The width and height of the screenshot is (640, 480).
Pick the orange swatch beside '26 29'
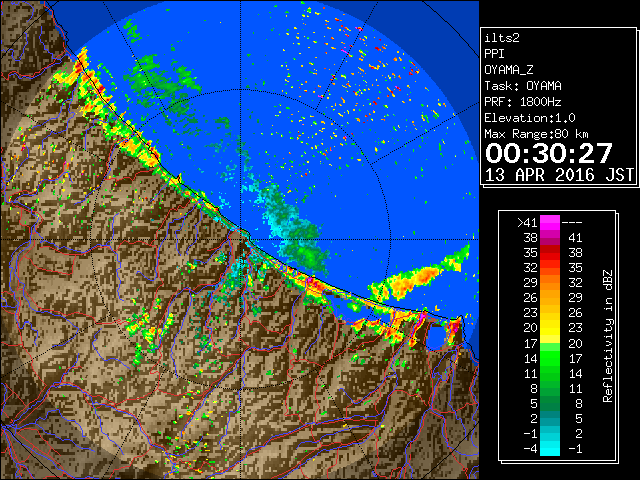[550, 298]
